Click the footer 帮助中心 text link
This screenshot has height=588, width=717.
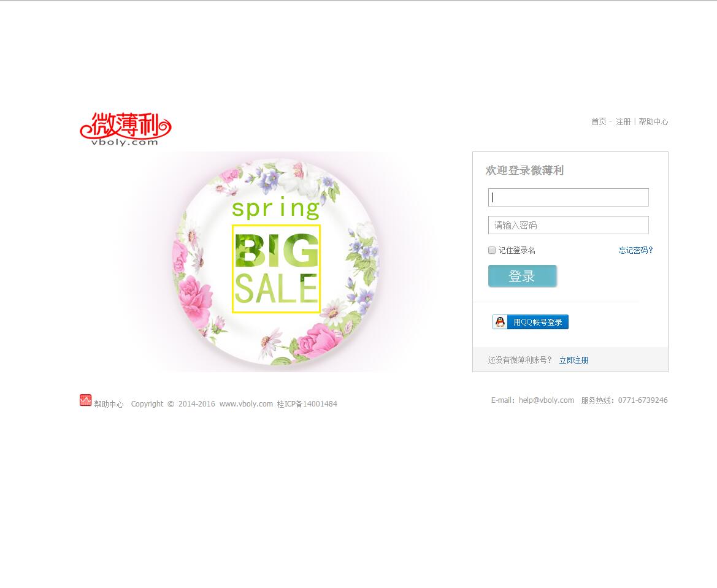(x=109, y=404)
